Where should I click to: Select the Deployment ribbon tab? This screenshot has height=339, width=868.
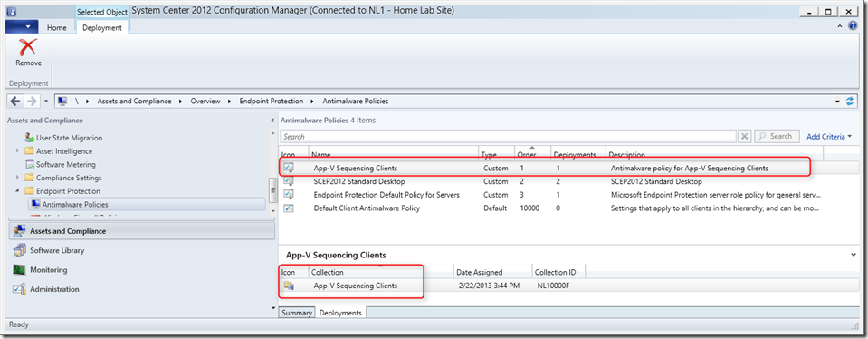tap(102, 28)
